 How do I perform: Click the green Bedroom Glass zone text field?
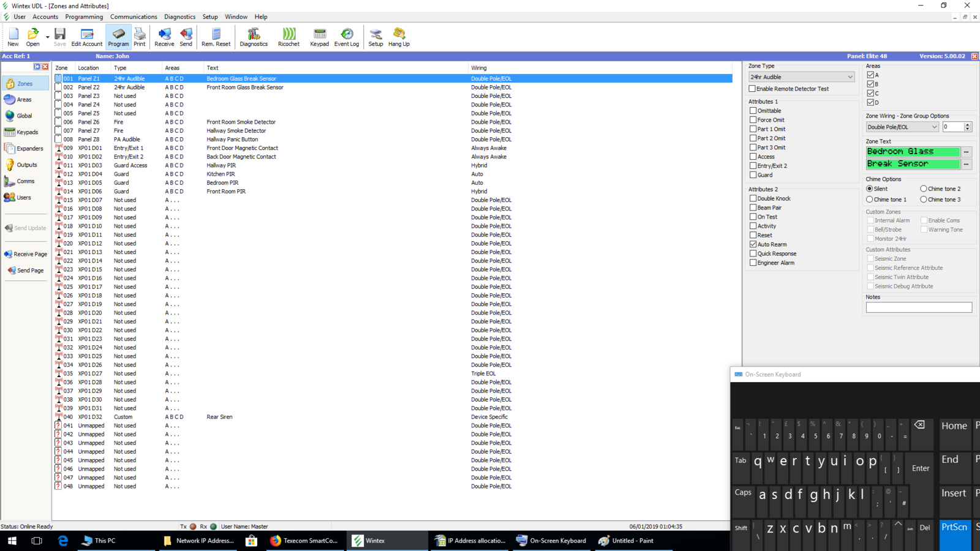point(913,152)
